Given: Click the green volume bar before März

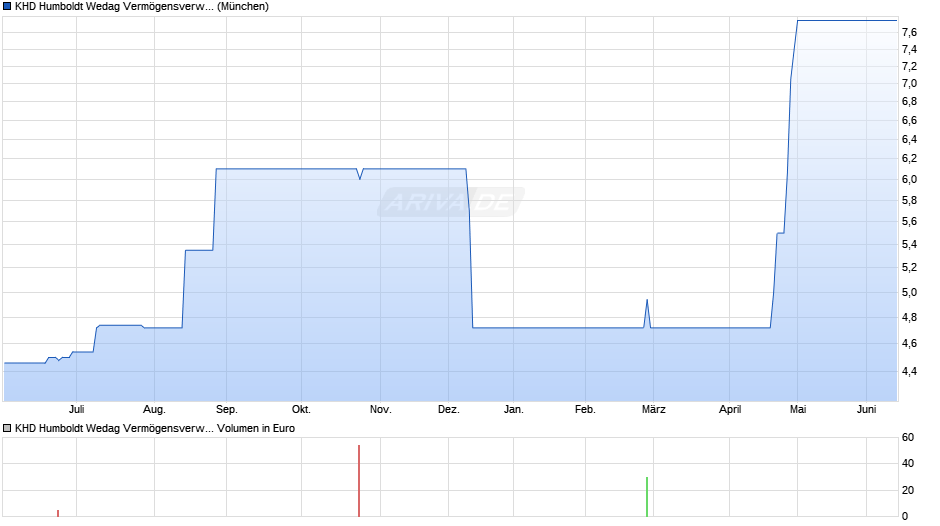Looking at the screenshot, I should coord(647,497).
